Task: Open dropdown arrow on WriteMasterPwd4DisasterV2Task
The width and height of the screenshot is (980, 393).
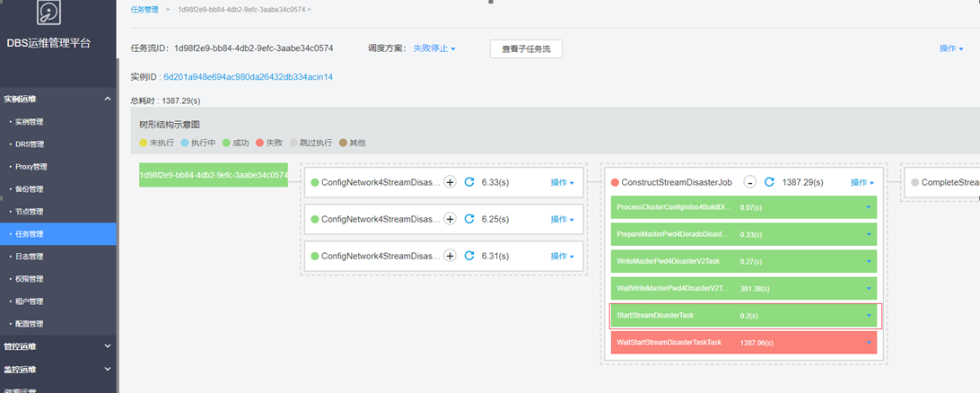Action: 869,261
